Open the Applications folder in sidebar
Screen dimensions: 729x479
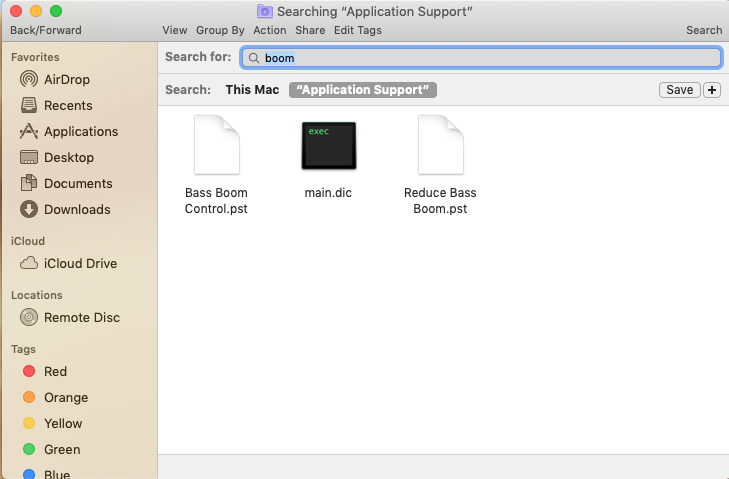pos(80,131)
